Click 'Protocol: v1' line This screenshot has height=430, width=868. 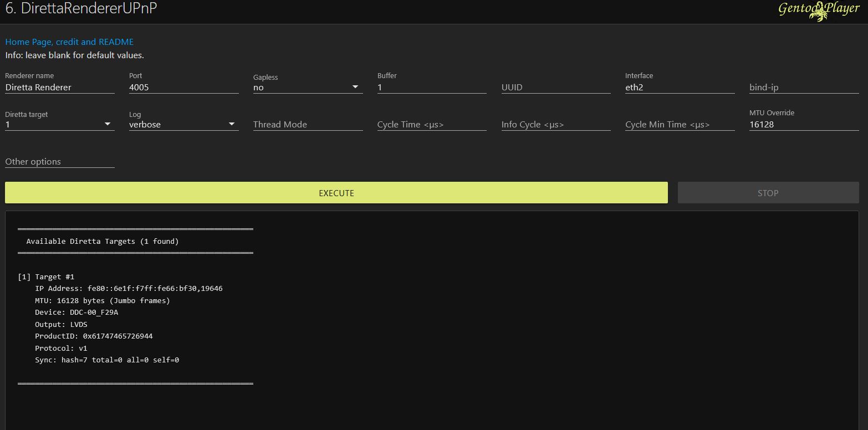(61, 349)
